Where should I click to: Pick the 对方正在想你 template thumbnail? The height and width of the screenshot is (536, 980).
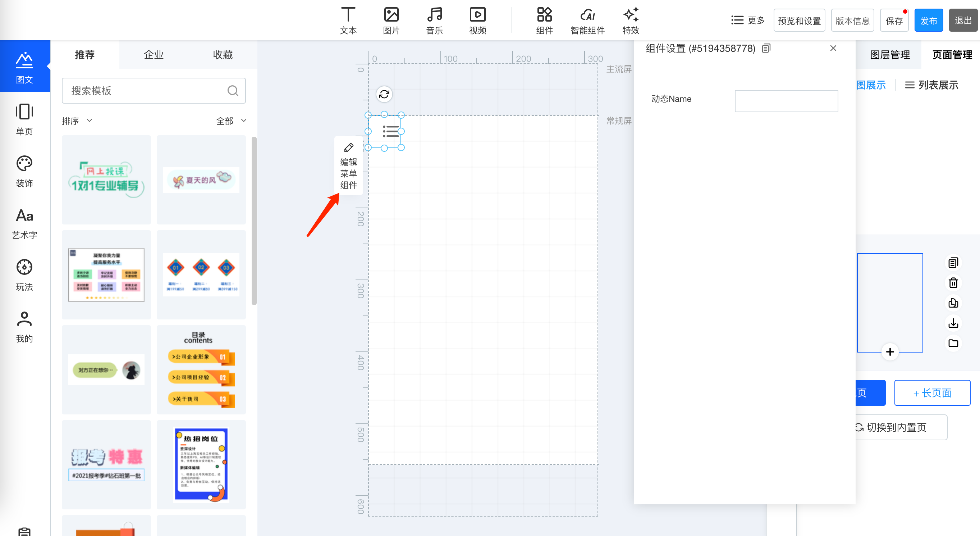point(106,370)
